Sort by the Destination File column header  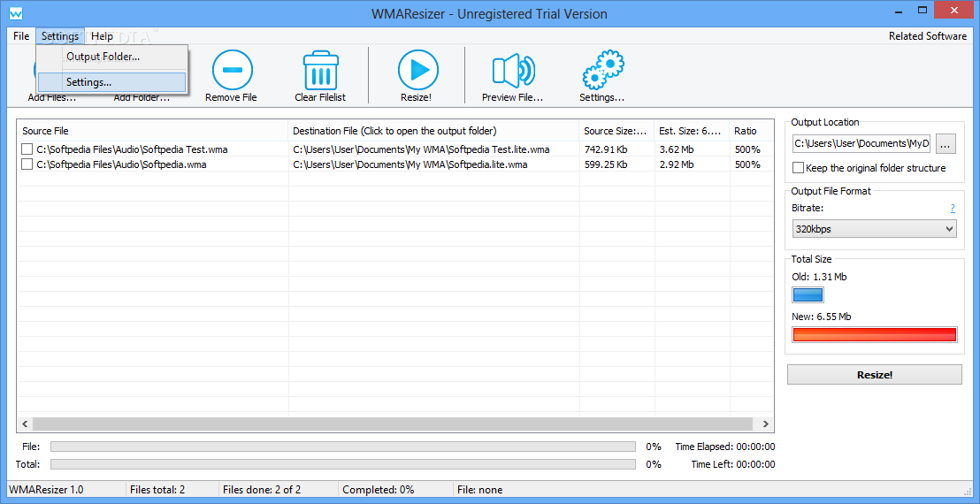pyautogui.click(x=433, y=131)
